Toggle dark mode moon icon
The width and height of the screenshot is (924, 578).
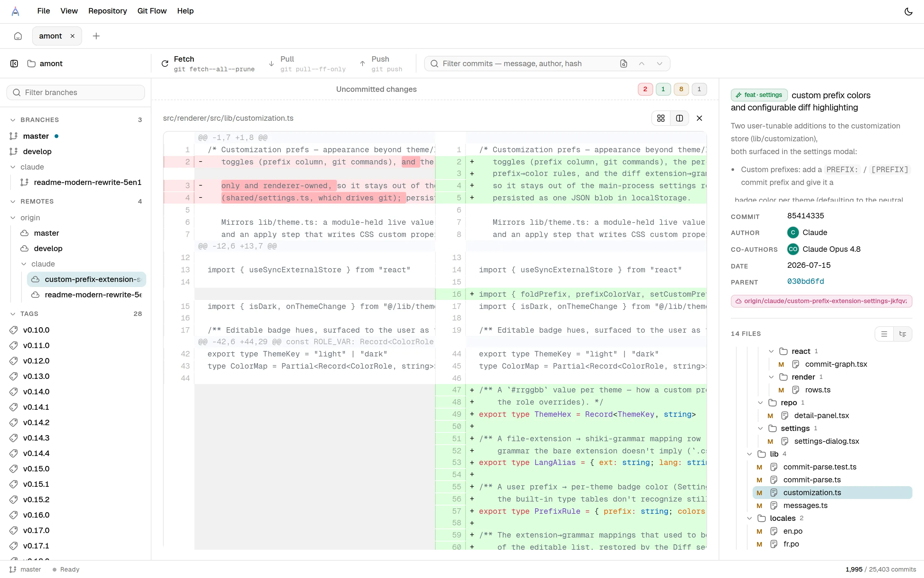click(908, 12)
